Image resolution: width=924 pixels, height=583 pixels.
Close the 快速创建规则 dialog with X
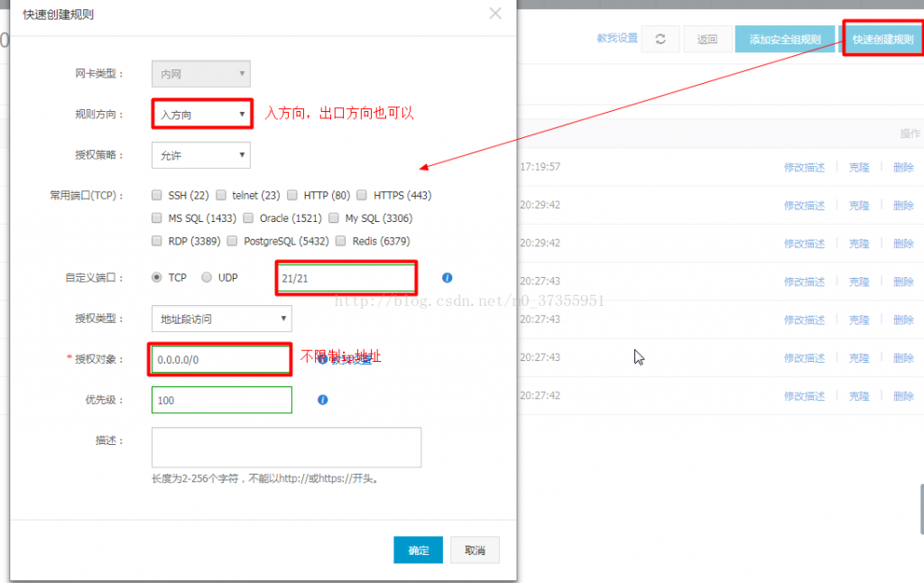[494, 14]
